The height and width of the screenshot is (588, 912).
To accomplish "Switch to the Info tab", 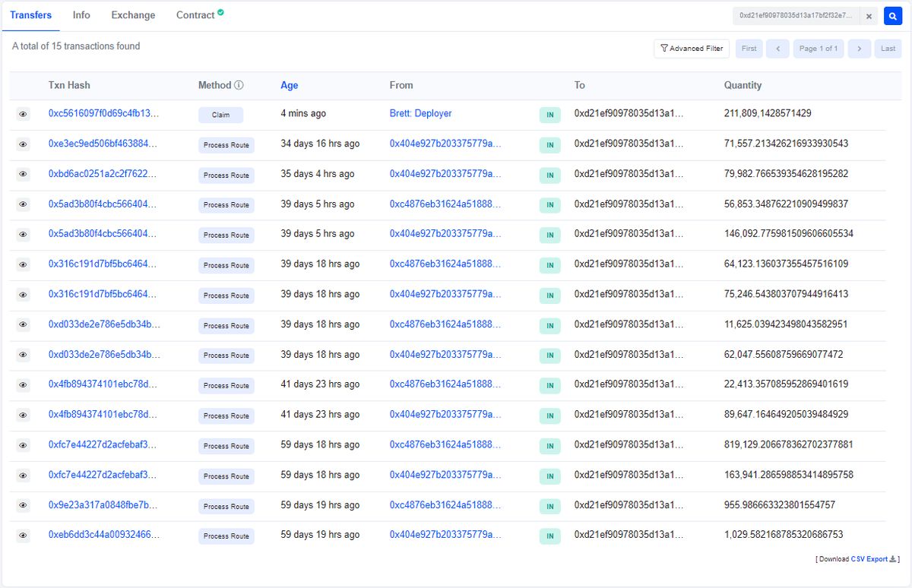I will pyautogui.click(x=81, y=15).
